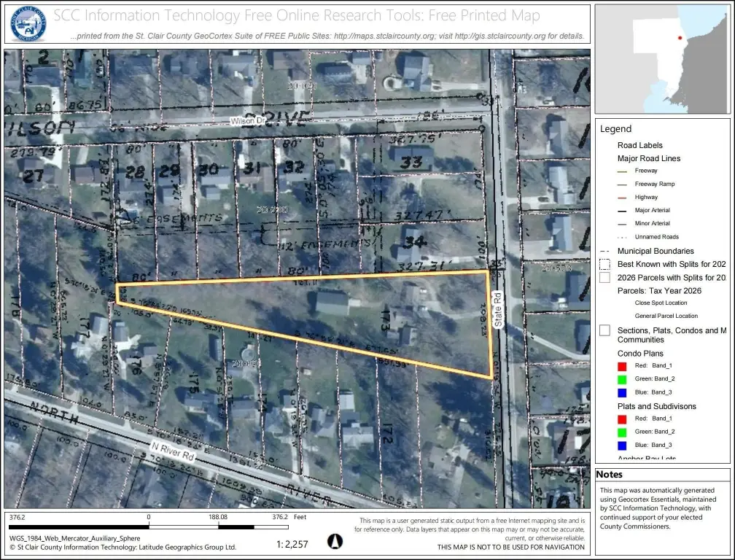The height and width of the screenshot is (560, 735).
Task: Click the Best Known with Splits legend box
Action: coord(604,264)
